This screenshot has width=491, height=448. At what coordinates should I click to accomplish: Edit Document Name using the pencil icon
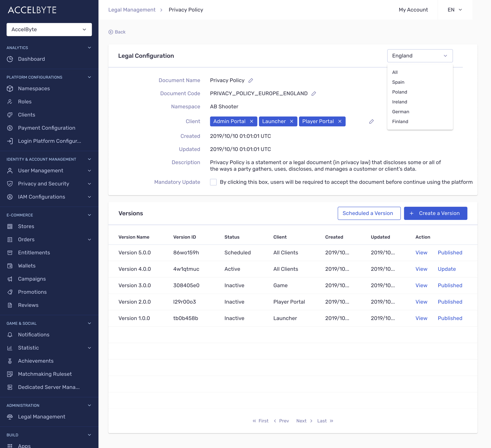(x=251, y=80)
